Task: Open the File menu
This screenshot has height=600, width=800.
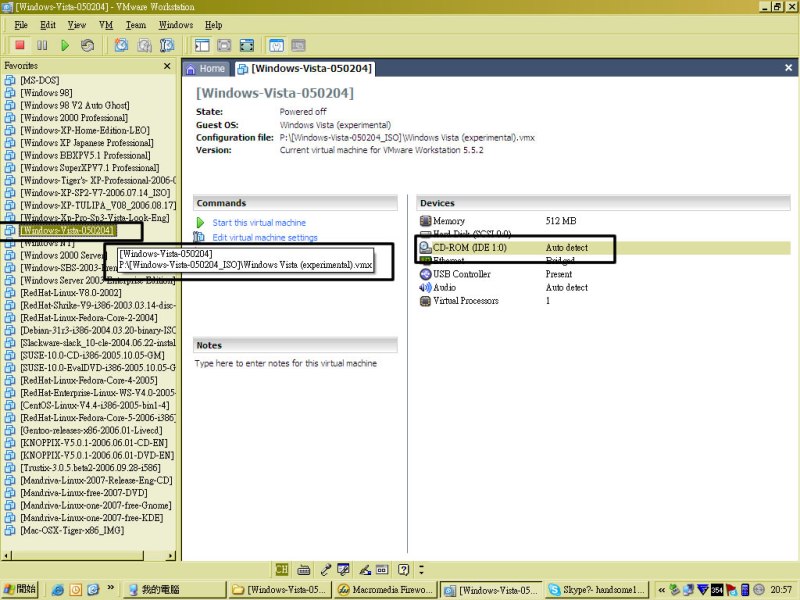Action: (x=21, y=24)
